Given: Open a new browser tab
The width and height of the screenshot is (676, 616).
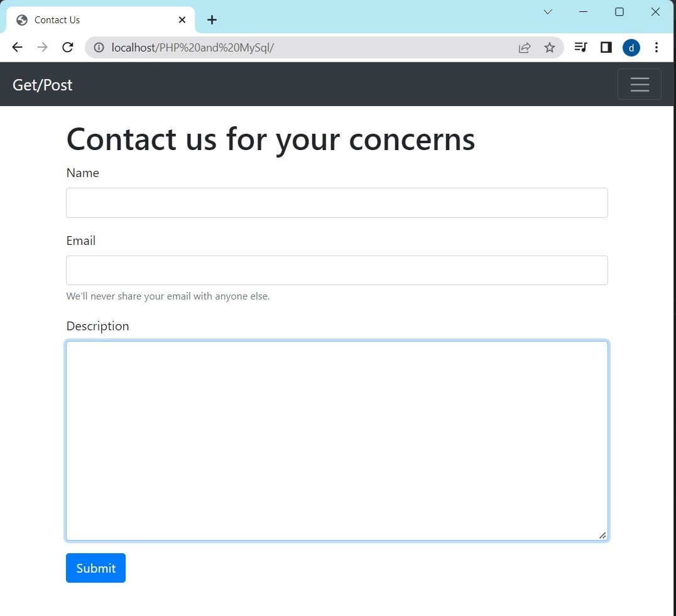Looking at the screenshot, I should [212, 20].
